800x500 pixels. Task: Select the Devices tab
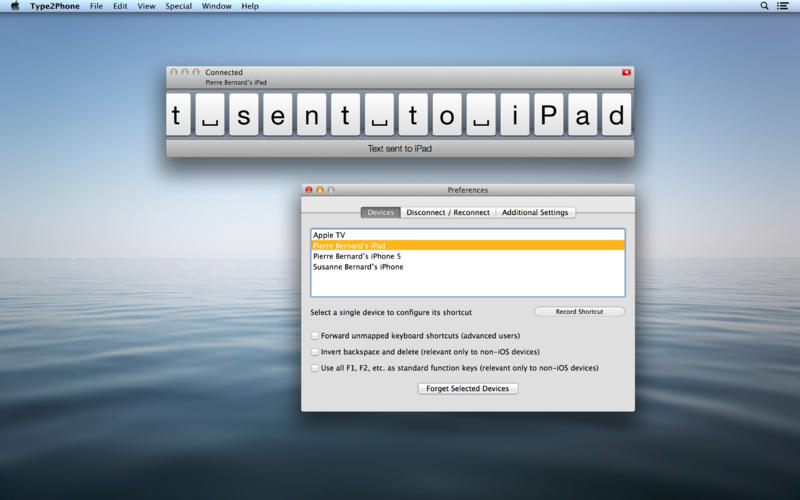pyautogui.click(x=381, y=212)
